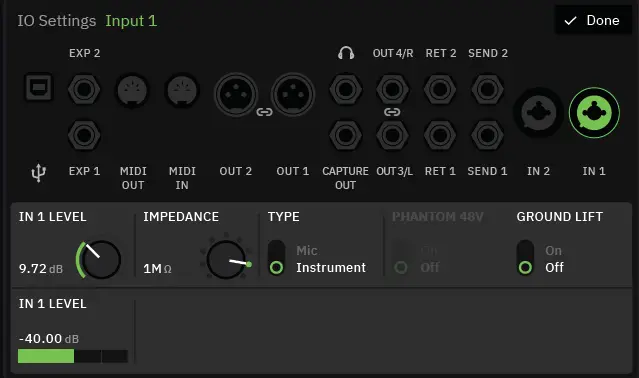
Task: Click the USB trident symbol
Action: [39, 173]
